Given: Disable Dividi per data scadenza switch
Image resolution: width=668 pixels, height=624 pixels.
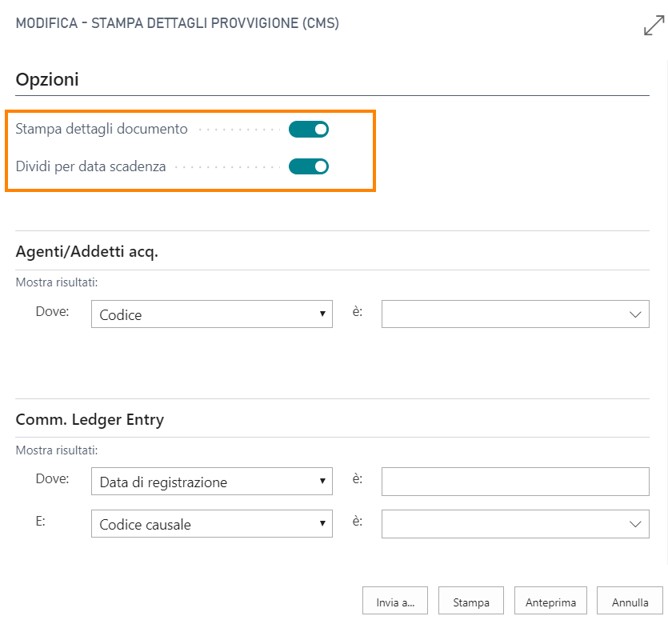Looking at the screenshot, I should tap(308, 166).
